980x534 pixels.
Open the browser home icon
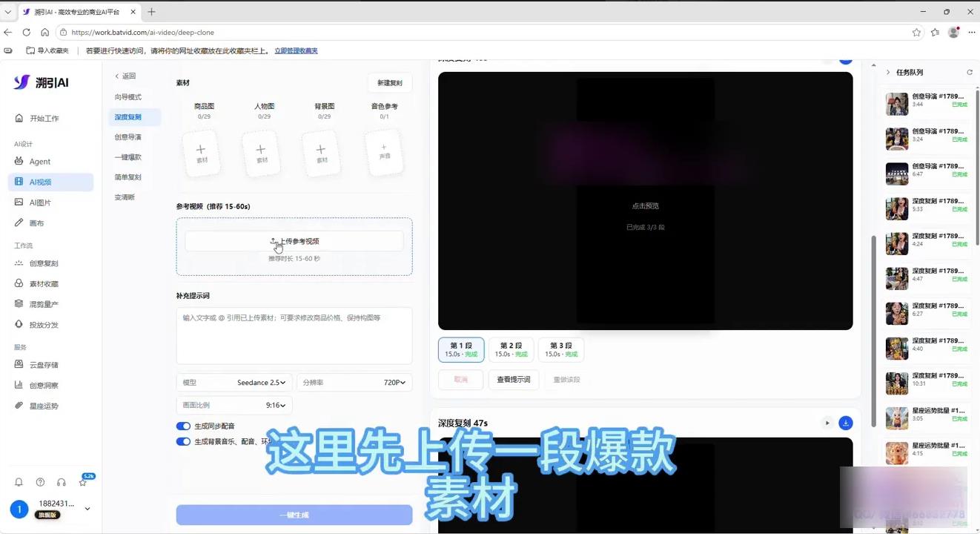point(45,33)
